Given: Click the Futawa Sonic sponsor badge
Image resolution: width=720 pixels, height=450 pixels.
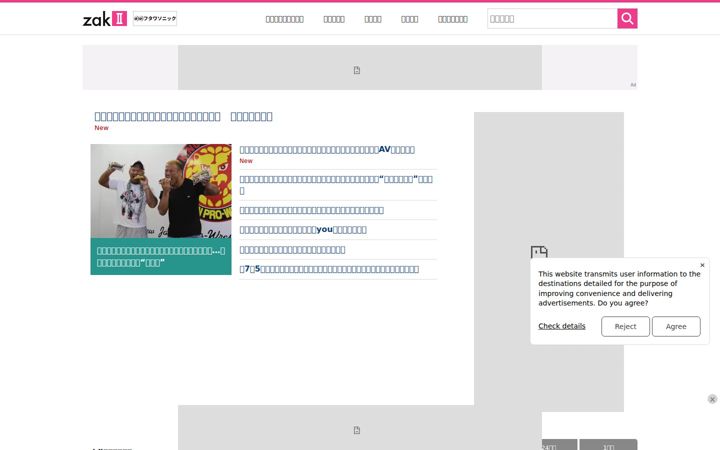Looking at the screenshot, I should (155, 19).
